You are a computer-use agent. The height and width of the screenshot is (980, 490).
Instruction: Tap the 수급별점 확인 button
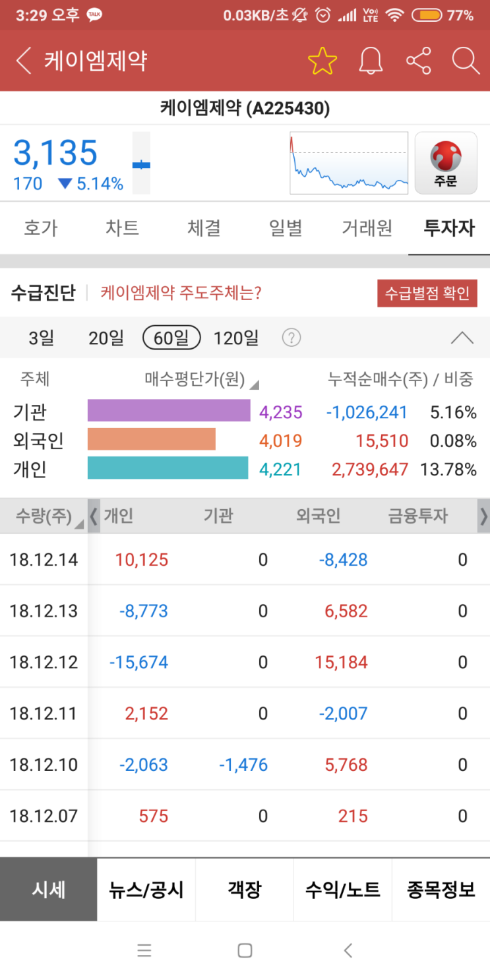point(427,293)
